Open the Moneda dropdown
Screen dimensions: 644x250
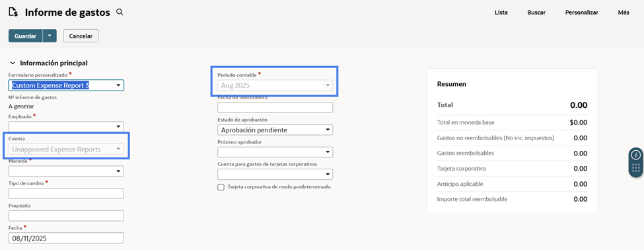tap(66, 171)
